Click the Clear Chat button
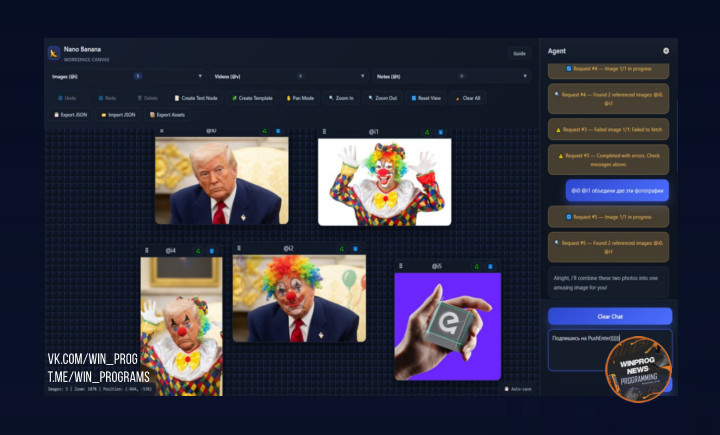The height and width of the screenshot is (435, 720). [x=610, y=316]
